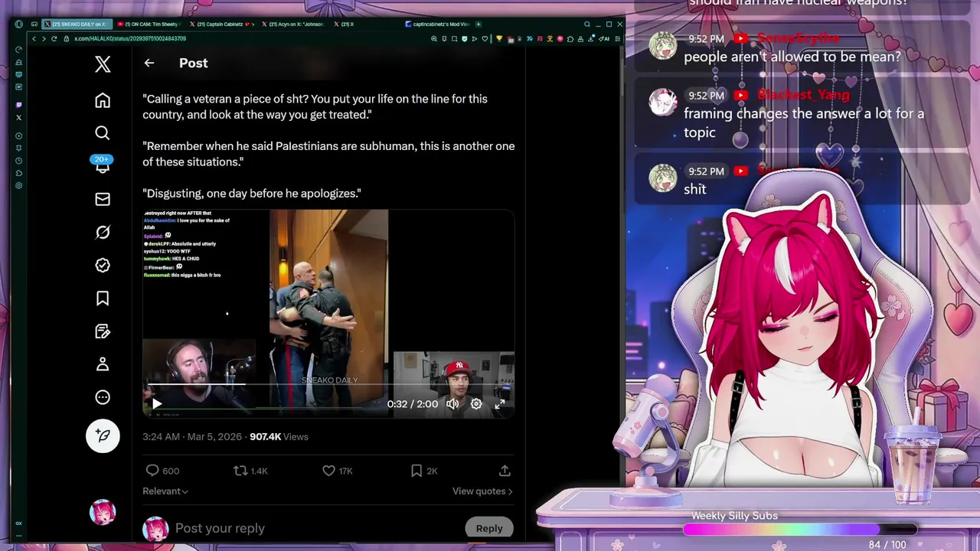Open Messages envelope icon

coord(103,199)
